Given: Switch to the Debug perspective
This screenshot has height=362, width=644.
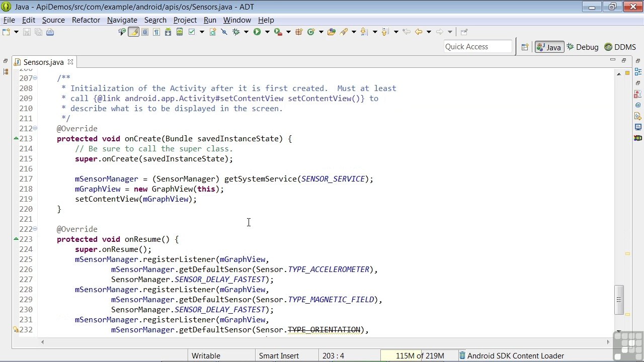Looking at the screenshot, I should (x=583, y=47).
